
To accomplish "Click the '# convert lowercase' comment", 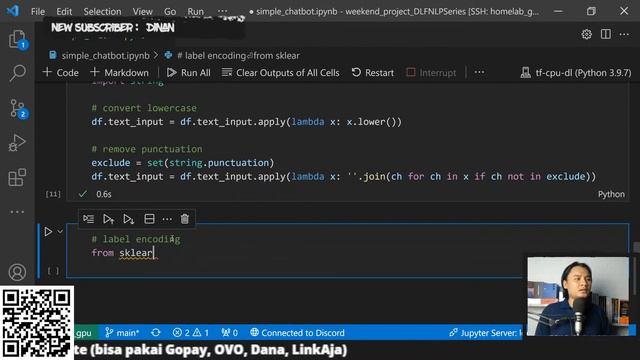I will [x=144, y=108].
